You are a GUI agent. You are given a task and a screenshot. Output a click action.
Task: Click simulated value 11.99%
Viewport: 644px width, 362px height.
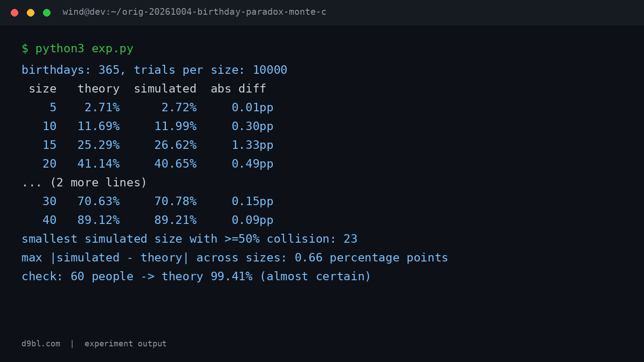pos(175,126)
